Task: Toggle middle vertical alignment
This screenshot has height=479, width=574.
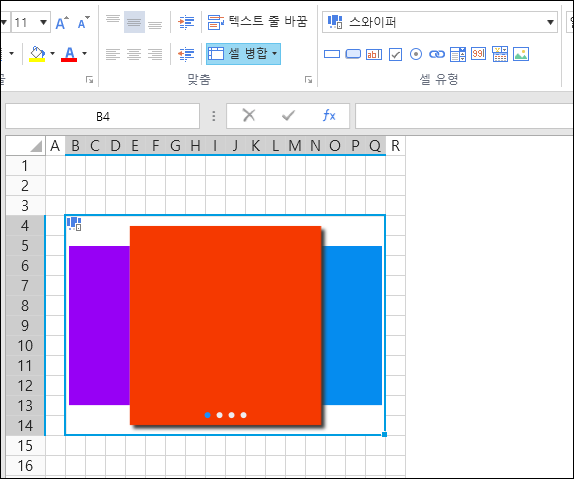Action: (134, 22)
